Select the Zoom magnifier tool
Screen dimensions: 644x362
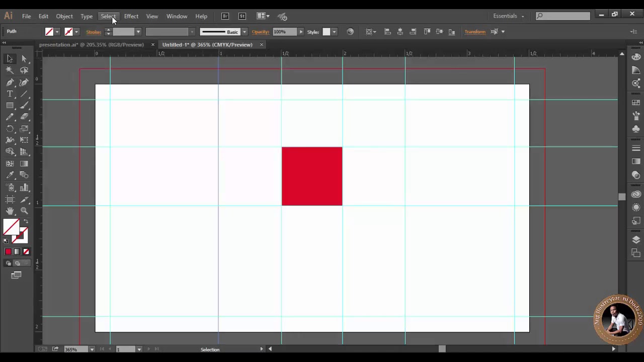[x=24, y=211]
